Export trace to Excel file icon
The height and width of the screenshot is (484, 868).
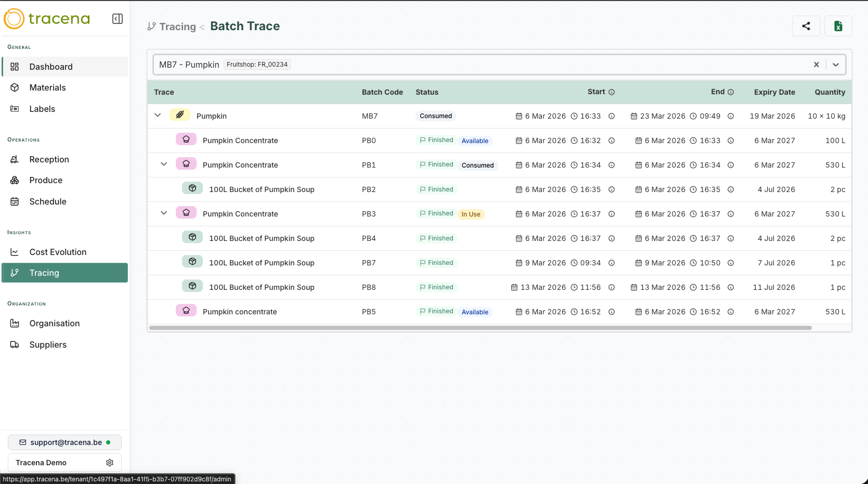838,26
